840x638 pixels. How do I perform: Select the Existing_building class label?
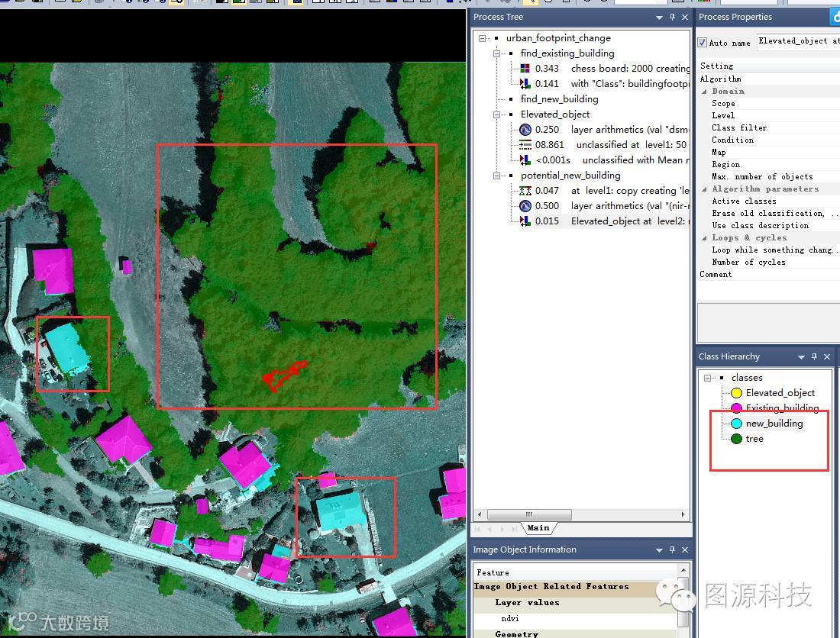click(782, 408)
